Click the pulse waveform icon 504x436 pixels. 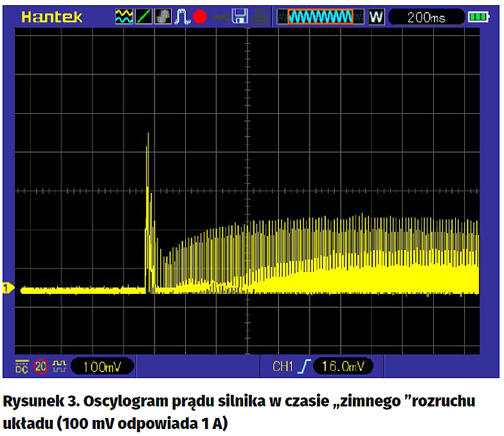(181, 17)
